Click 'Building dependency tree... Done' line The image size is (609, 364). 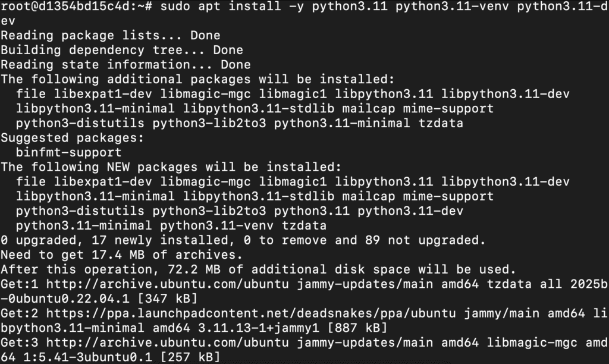coord(121,50)
